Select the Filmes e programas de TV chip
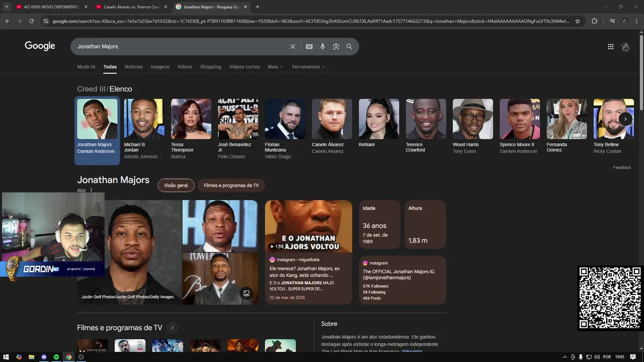The width and height of the screenshot is (644, 362). 231,185
